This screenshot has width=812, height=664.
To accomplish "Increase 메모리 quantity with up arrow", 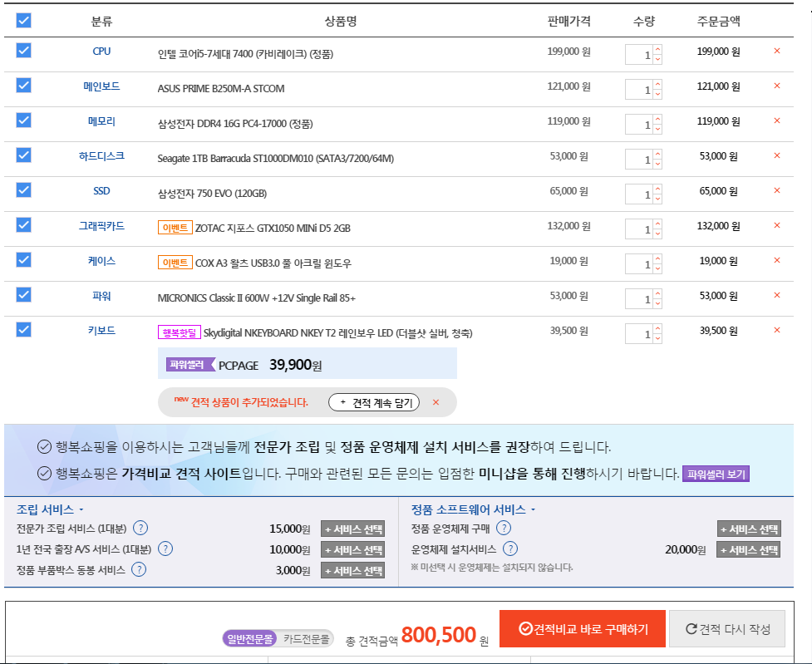I will tap(657, 120).
